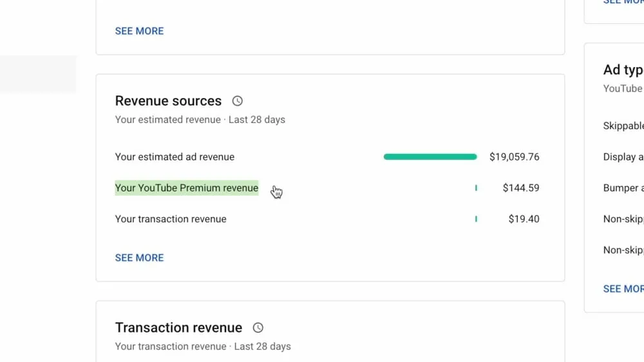Screen dimensions: 644x362
Task: Click the $19.40 transaction revenue amount
Action: coord(524,219)
